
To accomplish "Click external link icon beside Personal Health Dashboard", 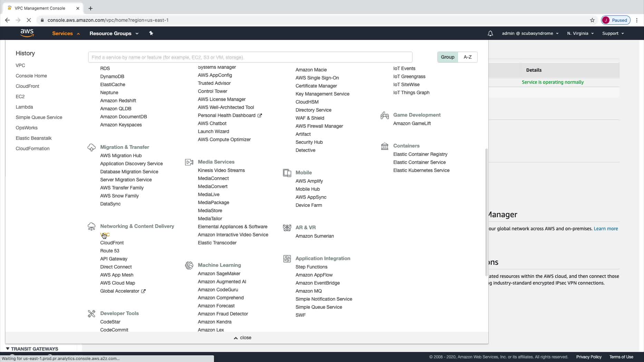I will (260, 115).
